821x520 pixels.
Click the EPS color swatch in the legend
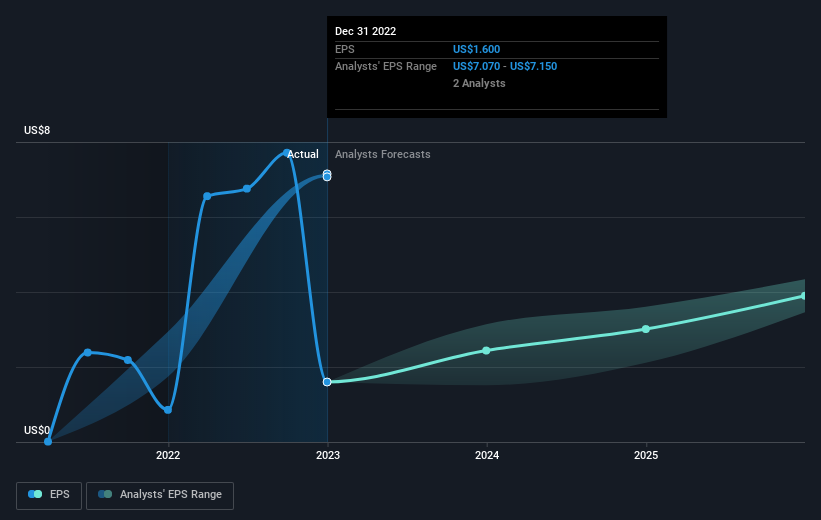[35, 494]
